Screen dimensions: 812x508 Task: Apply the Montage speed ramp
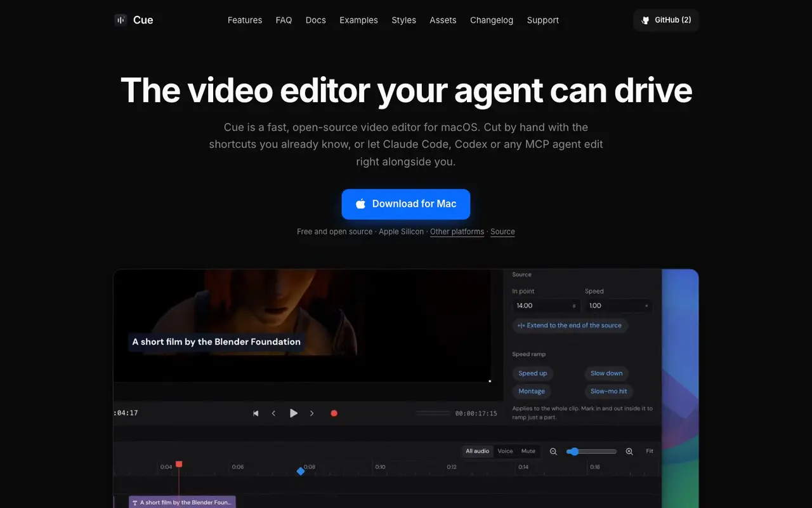point(532,391)
